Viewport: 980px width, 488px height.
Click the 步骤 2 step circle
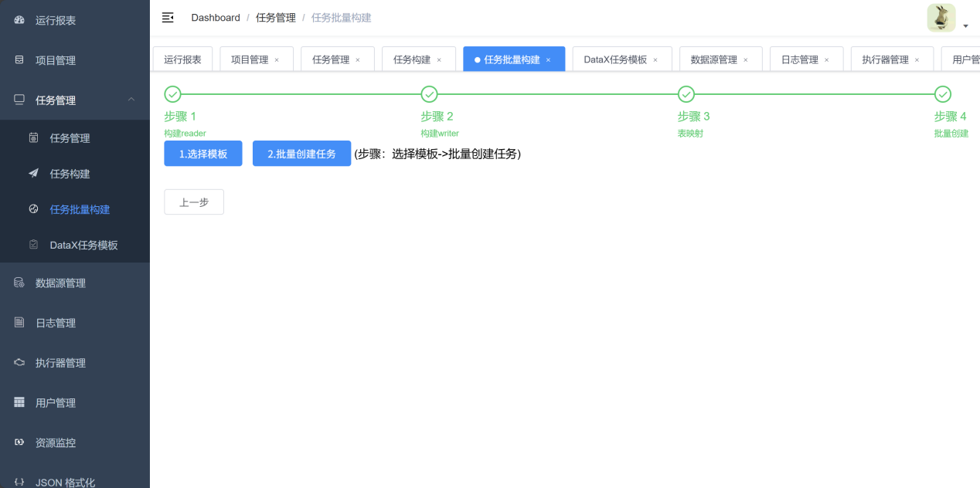[x=429, y=94]
